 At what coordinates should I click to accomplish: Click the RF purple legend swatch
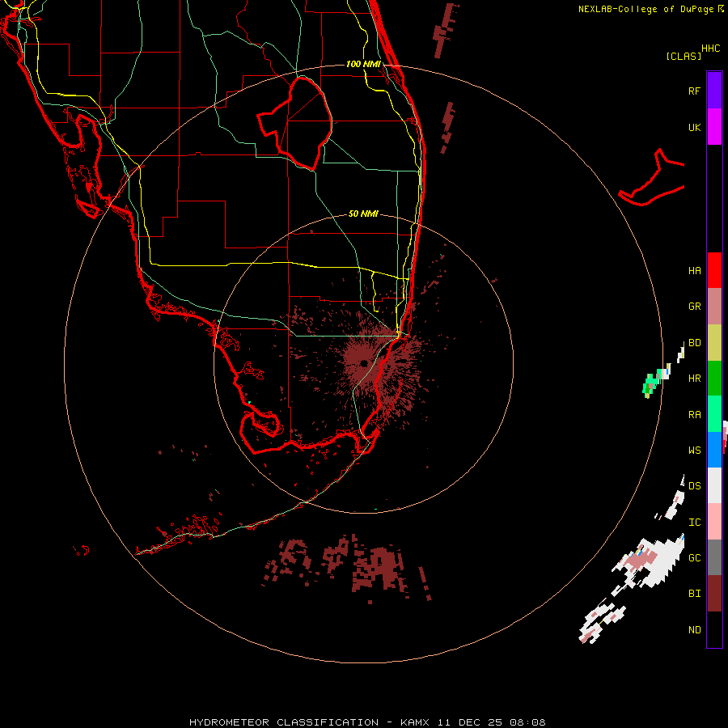[714, 91]
